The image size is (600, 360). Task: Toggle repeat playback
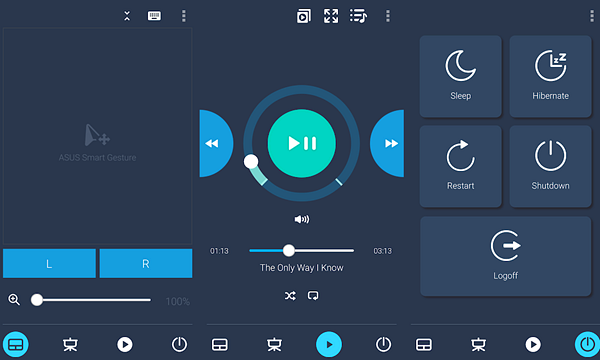[x=313, y=296]
